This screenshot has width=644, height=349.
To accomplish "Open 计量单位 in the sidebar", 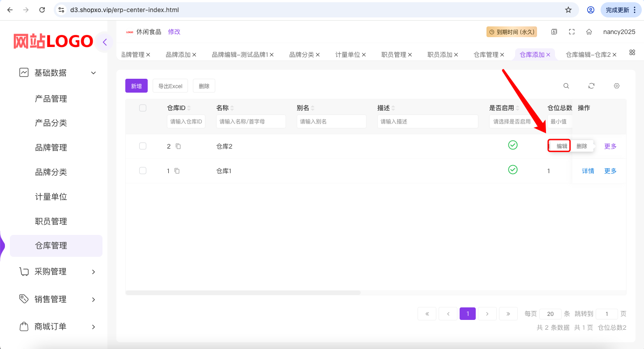I will 51,197.
